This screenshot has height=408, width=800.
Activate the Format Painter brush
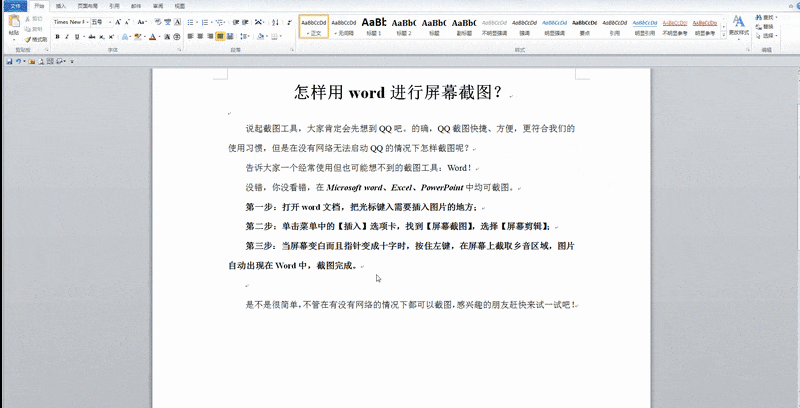click(36, 39)
